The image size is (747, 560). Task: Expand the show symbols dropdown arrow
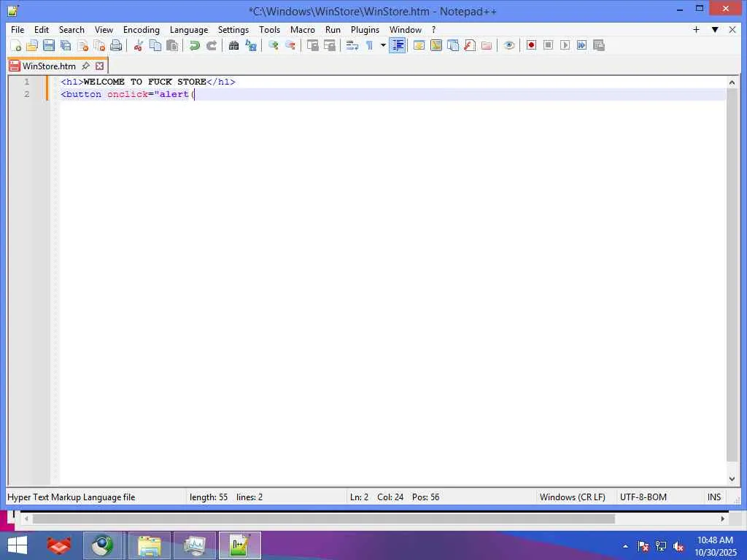coord(383,46)
